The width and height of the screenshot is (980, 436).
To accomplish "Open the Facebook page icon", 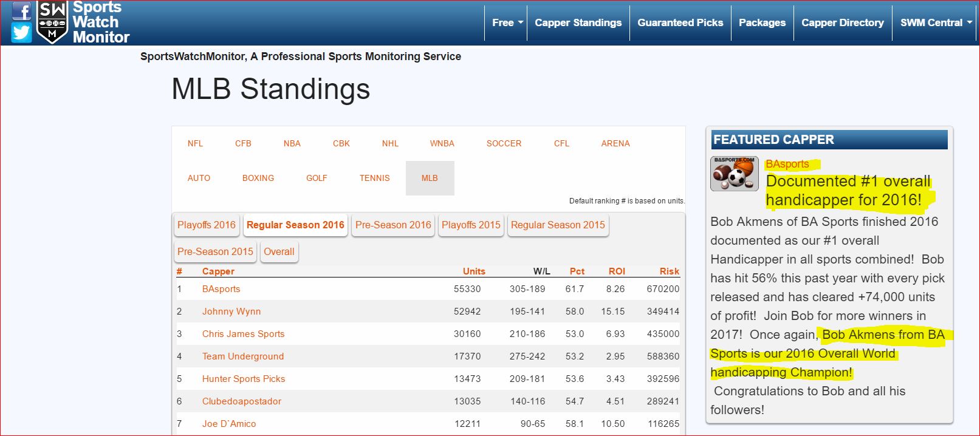I will (x=22, y=10).
